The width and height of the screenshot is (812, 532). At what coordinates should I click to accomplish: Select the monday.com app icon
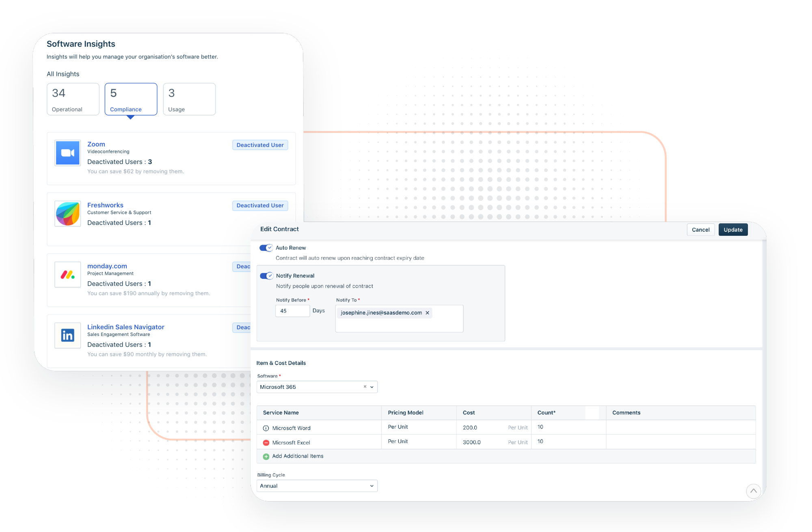[x=67, y=275]
